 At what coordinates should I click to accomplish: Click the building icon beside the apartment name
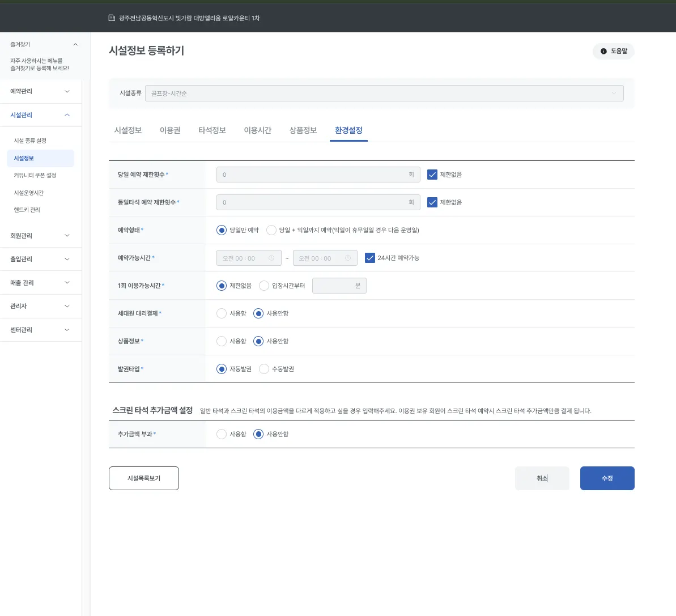pyautogui.click(x=112, y=18)
